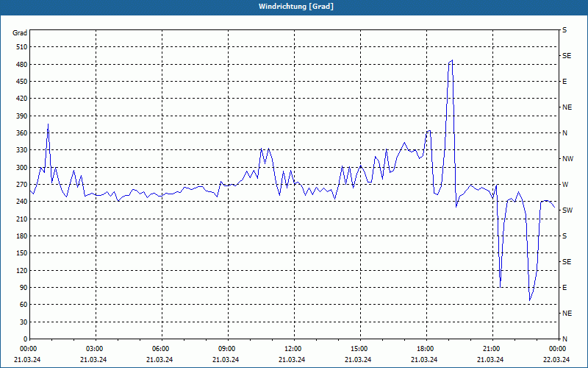Select the "W" compass label on the right axis
This screenshot has width=588, height=368.
(565, 185)
